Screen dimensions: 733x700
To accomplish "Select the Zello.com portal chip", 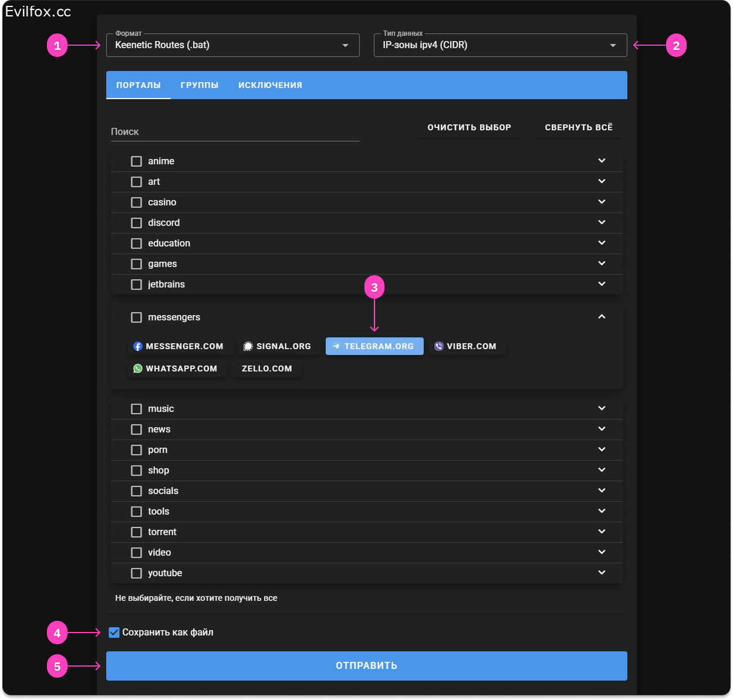I will tap(266, 368).
